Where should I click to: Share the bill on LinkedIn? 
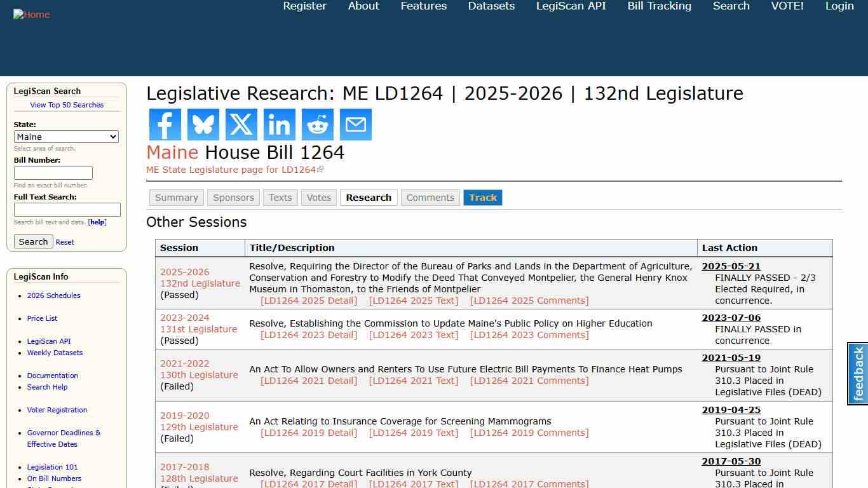[x=279, y=125]
